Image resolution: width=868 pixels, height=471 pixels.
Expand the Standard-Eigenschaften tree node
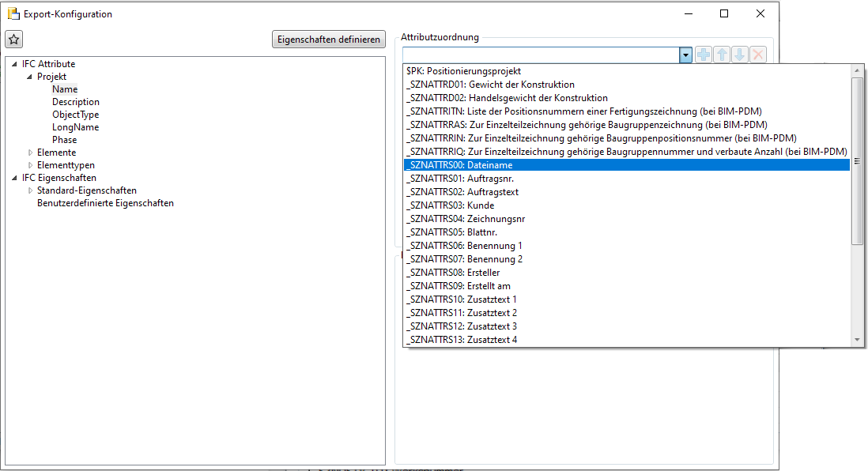coord(30,191)
